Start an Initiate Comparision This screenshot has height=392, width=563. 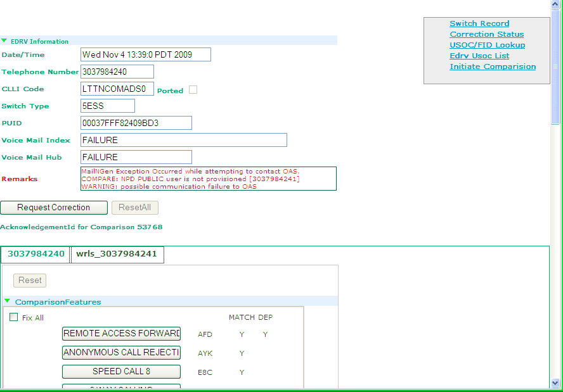coord(493,66)
